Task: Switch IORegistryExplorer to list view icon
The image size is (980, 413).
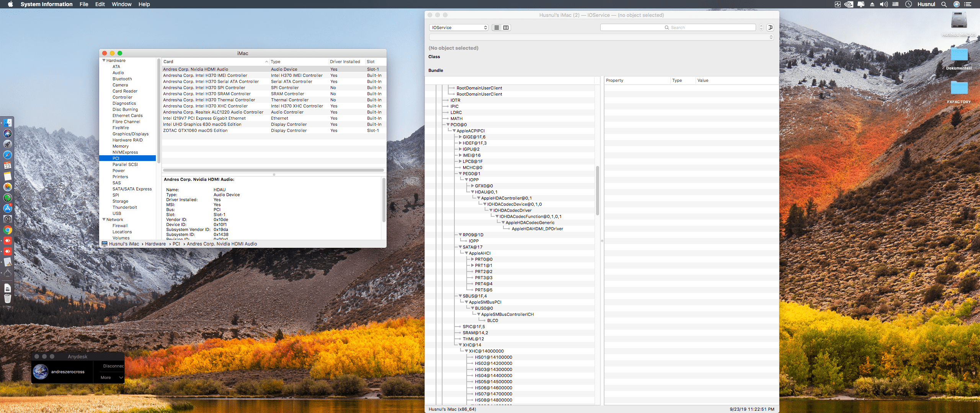Action: 497,28
